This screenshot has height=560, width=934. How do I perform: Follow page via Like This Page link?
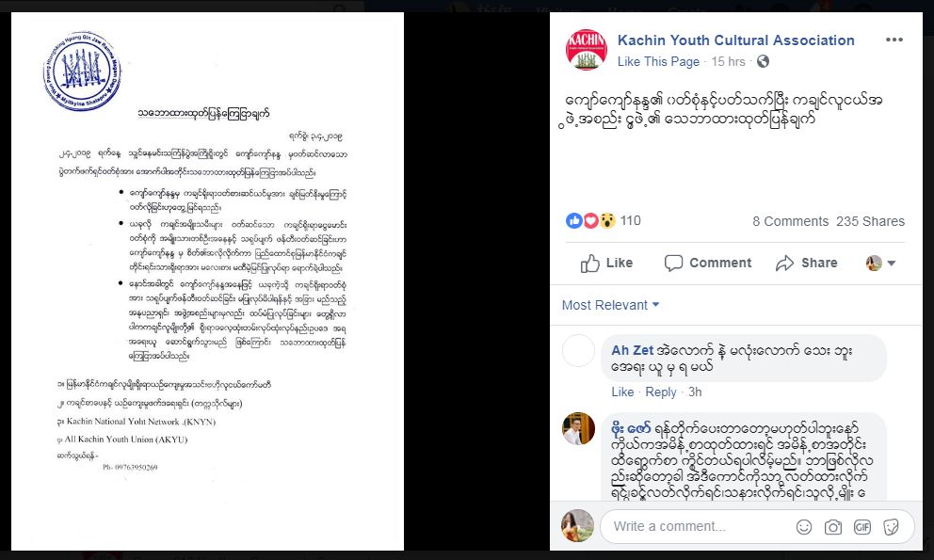coord(658,61)
